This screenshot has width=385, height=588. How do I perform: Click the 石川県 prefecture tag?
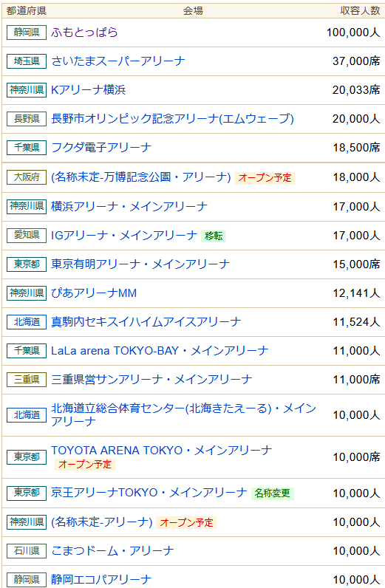(27, 550)
